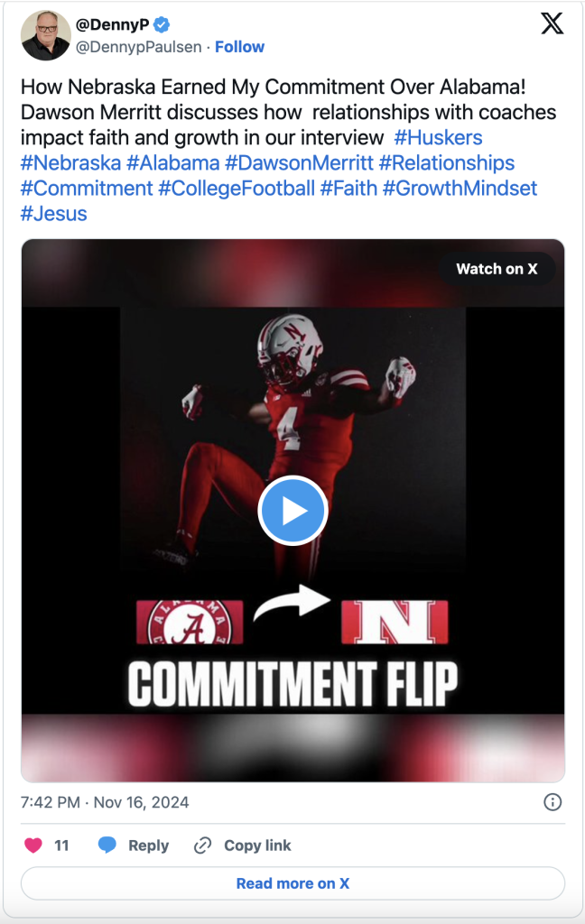Screen dimensions: 585x924
Task: Open the #Alabama hashtag link
Action: pyautogui.click(x=173, y=163)
